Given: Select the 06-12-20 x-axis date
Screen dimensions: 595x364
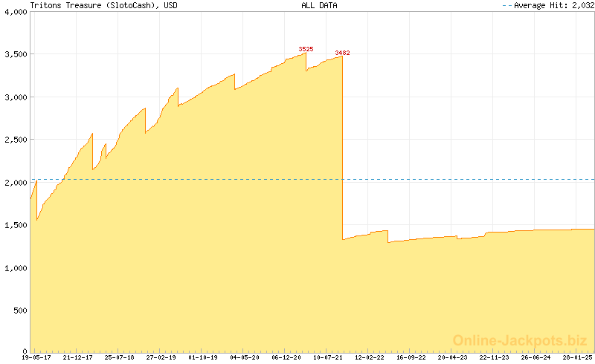Looking at the screenshot, I should (x=286, y=357).
